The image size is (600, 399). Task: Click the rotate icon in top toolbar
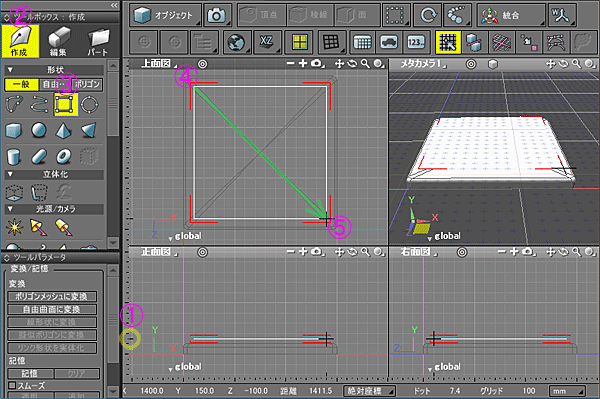(x=428, y=15)
